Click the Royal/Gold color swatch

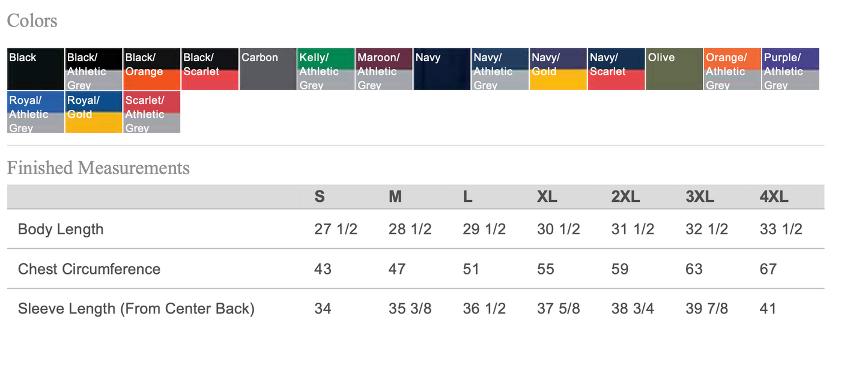pos(93,112)
